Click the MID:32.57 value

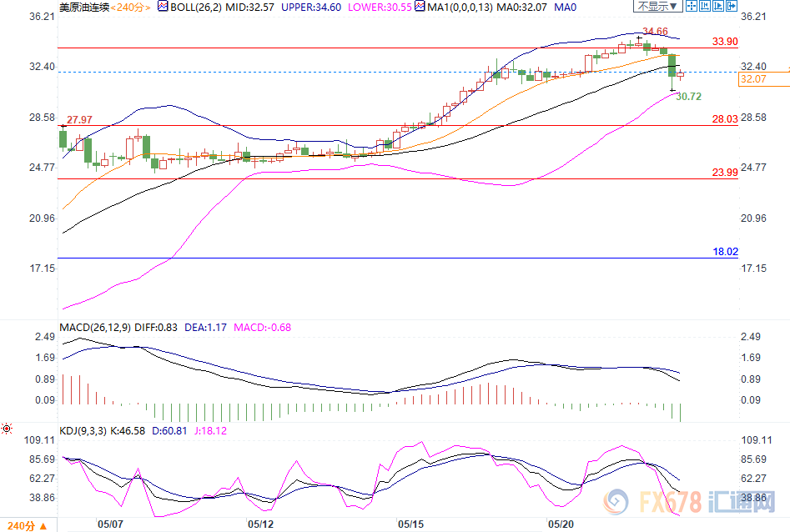click(250, 7)
